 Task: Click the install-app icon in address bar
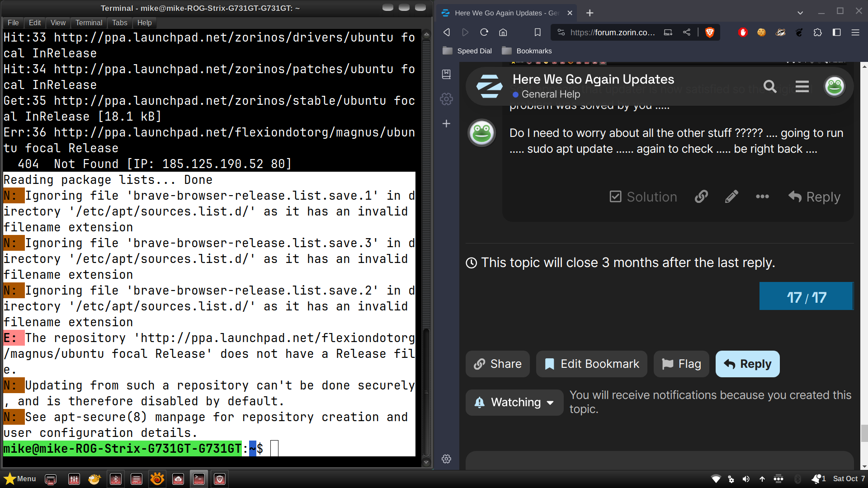(668, 32)
